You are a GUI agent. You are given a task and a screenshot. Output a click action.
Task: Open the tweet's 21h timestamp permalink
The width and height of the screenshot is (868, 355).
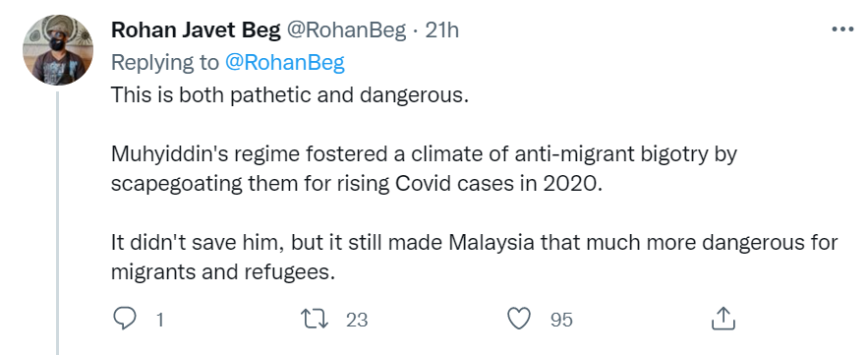coord(441,30)
